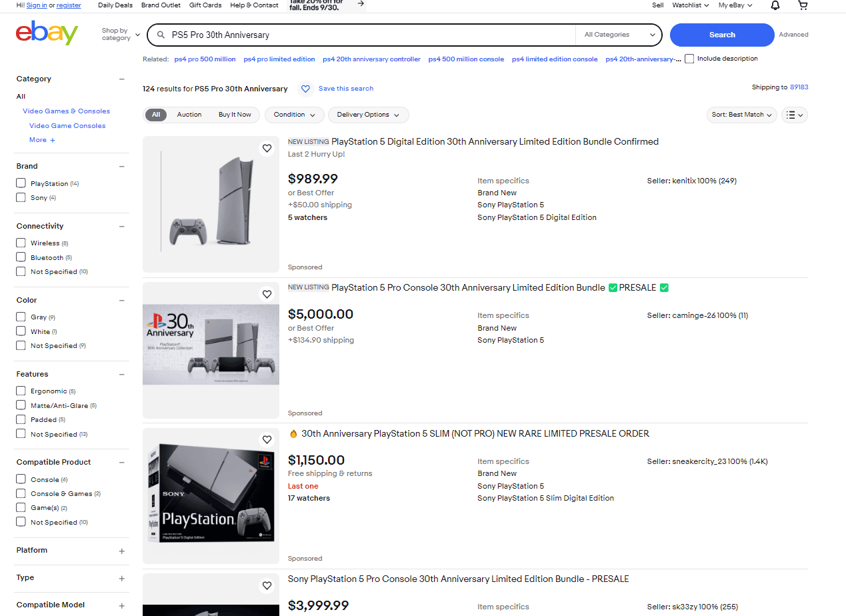Check the Padded feature filter
The height and width of the screenshot is (616, 846).
[21, 419]
